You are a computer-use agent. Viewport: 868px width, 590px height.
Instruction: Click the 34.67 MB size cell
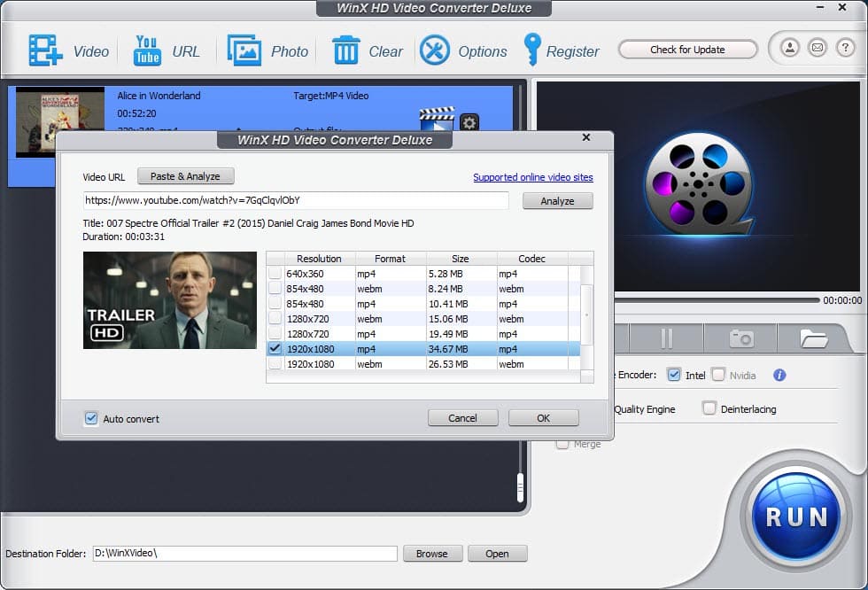coord(461,349)
